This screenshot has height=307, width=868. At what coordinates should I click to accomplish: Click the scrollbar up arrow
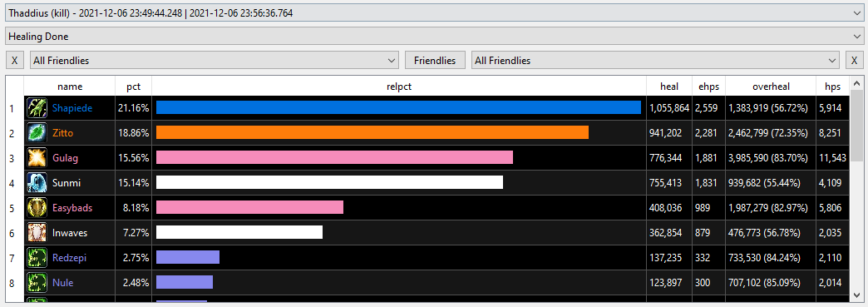[856, 83]
